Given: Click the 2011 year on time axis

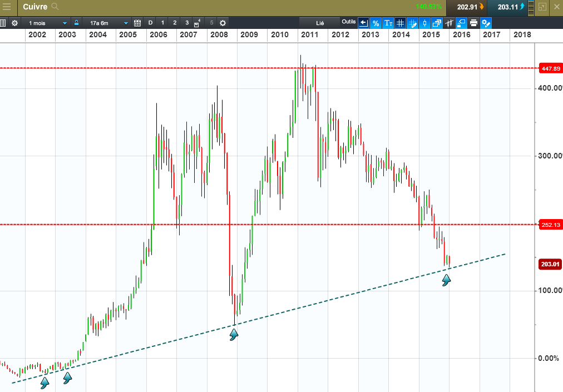Looking at the screenshot, I should click(x=309, y=34).
